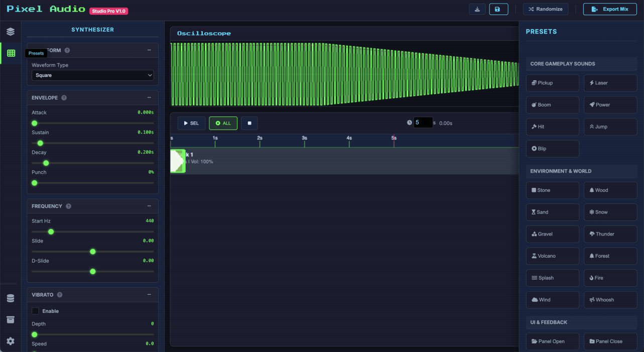Click the Start Hz slider
The image size is (644, 352).
pyautogui.click(x=92, y=231)
